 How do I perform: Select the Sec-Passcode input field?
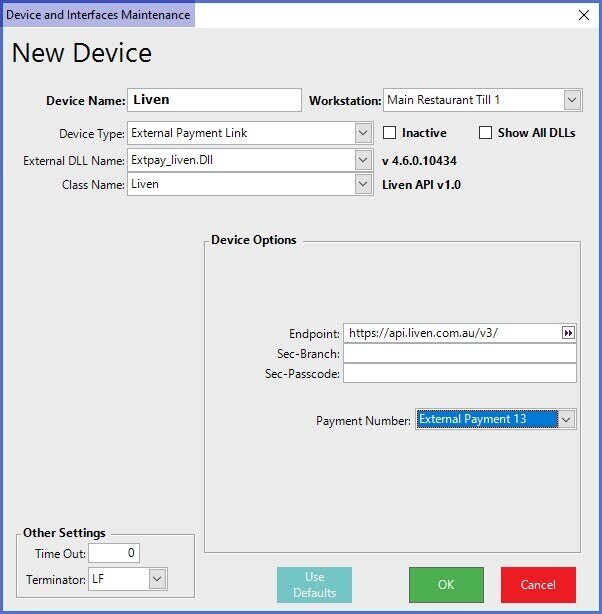[x=459, y=373]
